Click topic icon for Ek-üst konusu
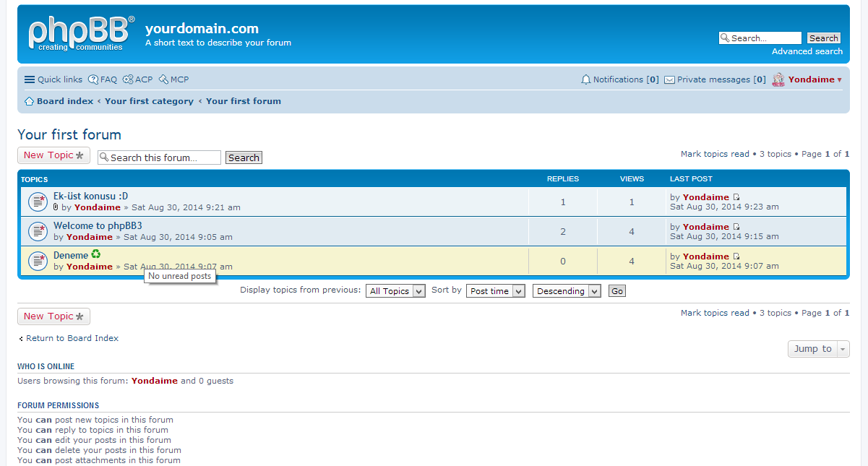 pos(38,202)
